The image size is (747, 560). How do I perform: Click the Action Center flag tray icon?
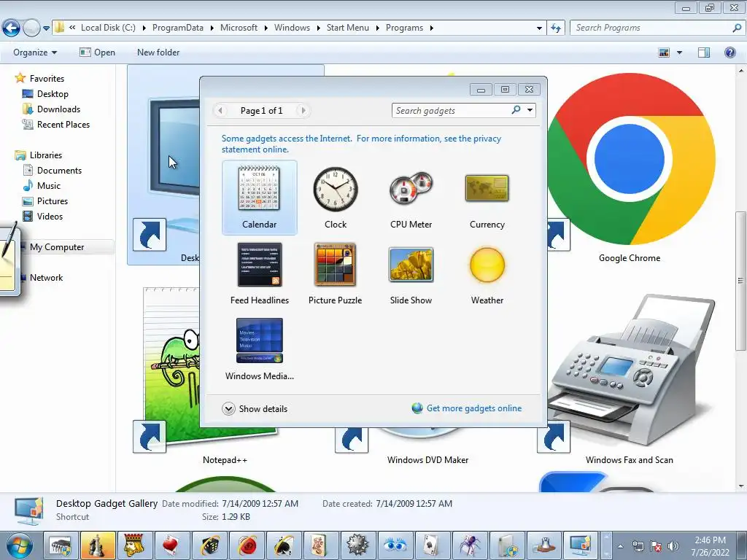656,546
